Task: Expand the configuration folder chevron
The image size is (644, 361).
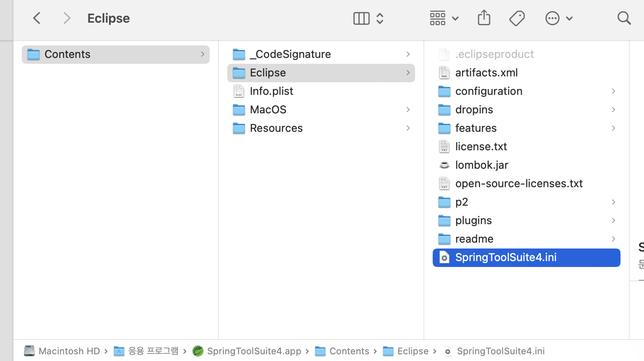Action: coord(613,91)
